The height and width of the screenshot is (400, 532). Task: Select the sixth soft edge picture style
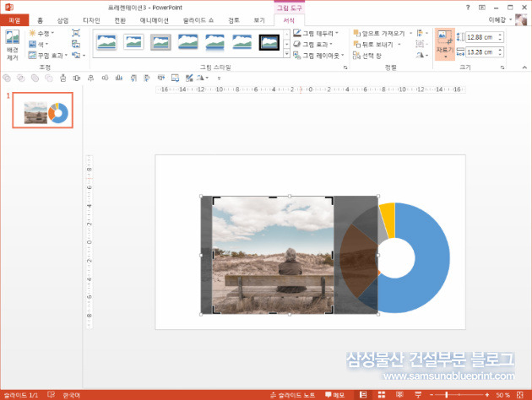click(242, 42)
